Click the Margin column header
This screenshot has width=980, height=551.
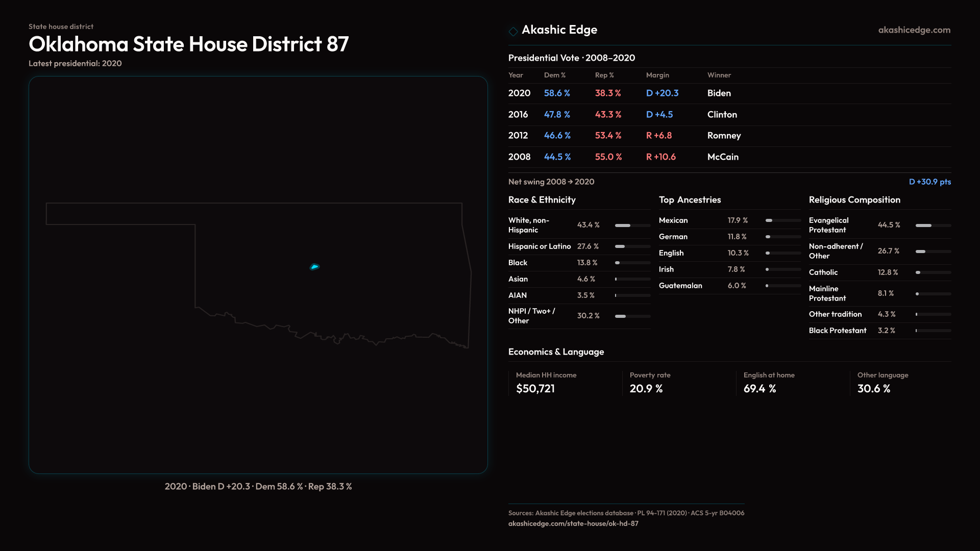pos(657,75)
